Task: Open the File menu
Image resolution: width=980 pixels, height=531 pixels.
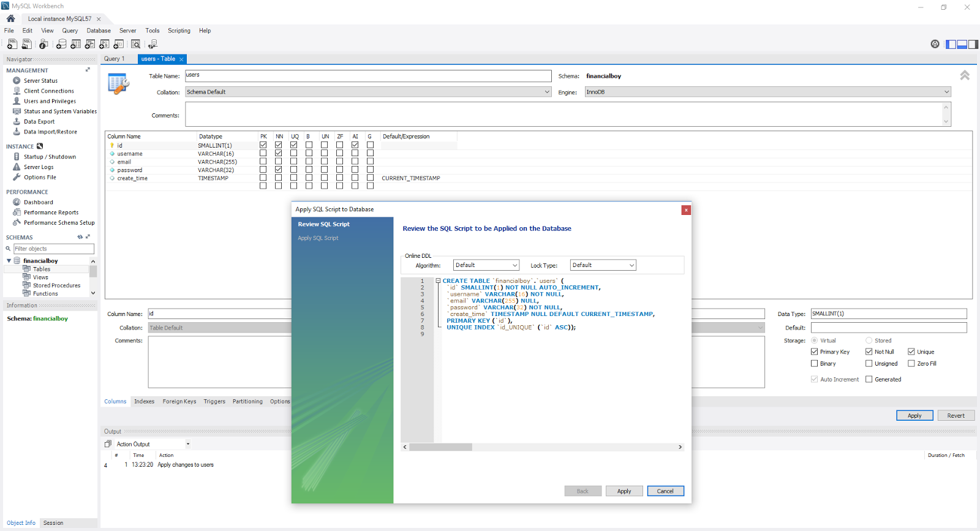Action: (9, 31)
